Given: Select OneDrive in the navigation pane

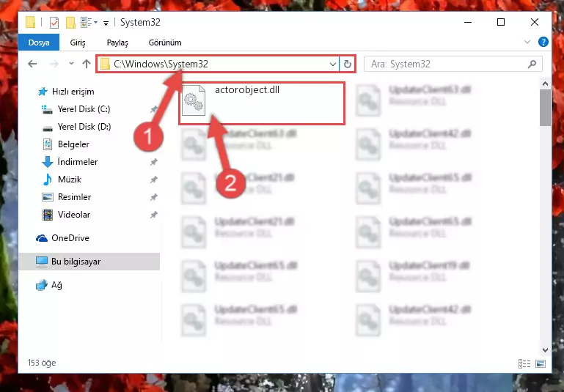Looking at the screenshot, I should pyautogui.click(x=62, y=238).
